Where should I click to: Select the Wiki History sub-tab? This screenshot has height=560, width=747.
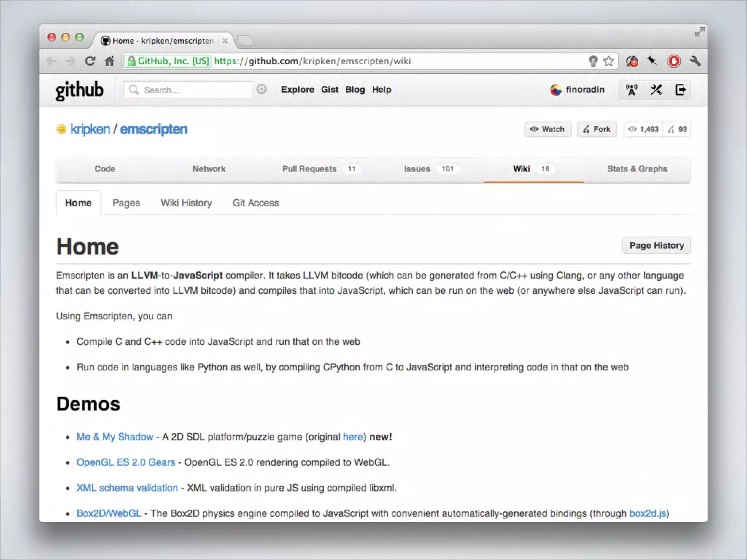click(x=186, y=203)
